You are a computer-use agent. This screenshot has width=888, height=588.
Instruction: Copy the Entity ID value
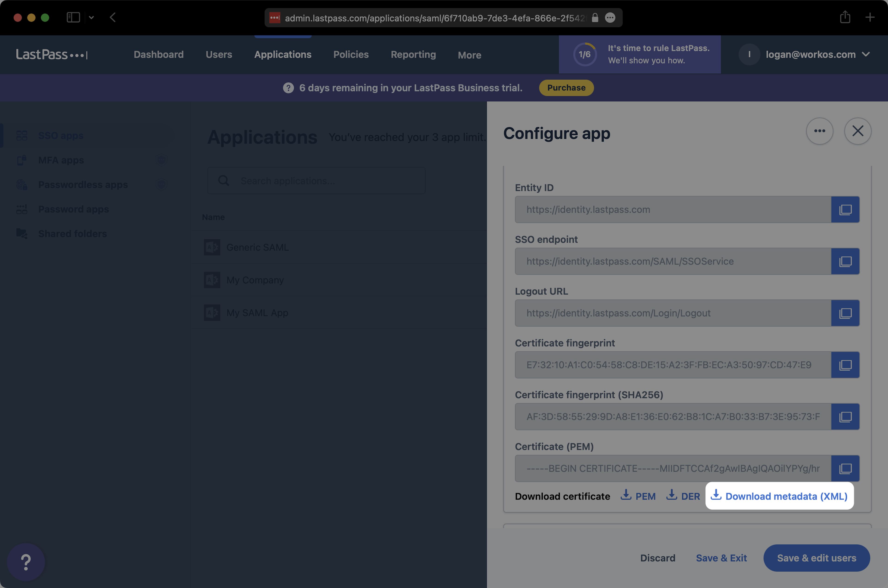[x=845, y=210]
